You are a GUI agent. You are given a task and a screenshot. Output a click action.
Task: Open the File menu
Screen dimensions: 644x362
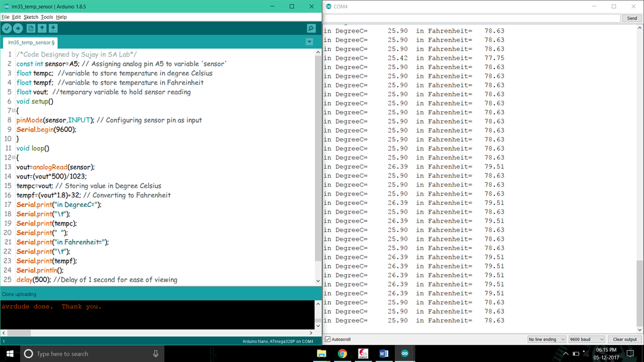click(5, 17)
